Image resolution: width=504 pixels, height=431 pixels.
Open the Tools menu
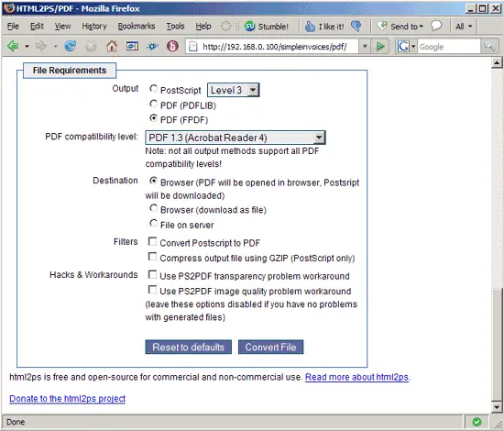pyautogui.click(x=176, y=27)
